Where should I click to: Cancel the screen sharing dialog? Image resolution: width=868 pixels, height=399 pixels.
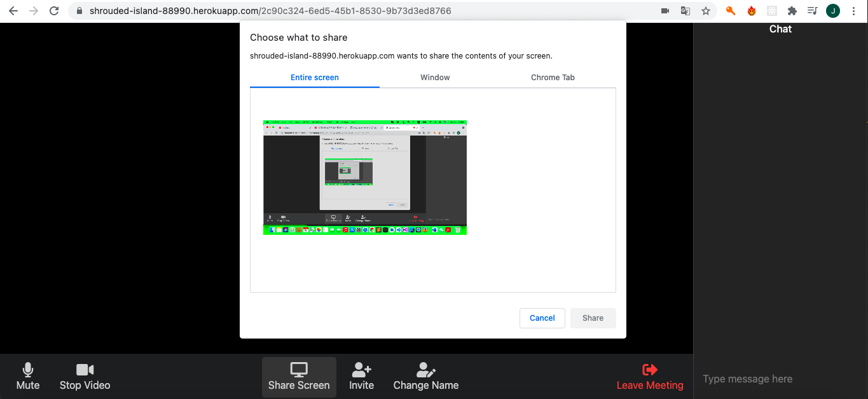click(542, 318)
